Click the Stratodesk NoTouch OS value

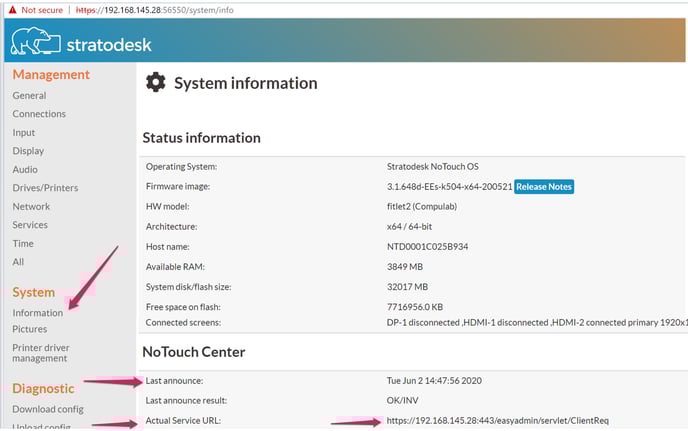point(433,167)
